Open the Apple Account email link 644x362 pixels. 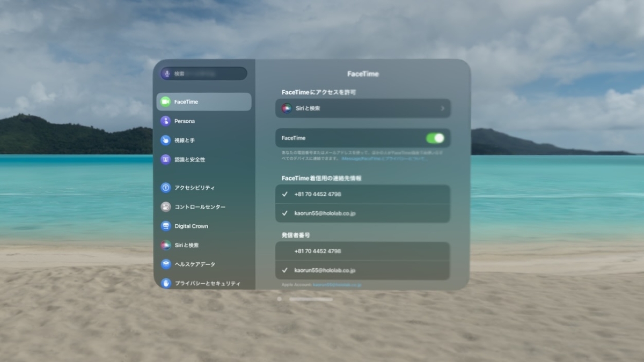pyautogui.click(x=337, y=285)
